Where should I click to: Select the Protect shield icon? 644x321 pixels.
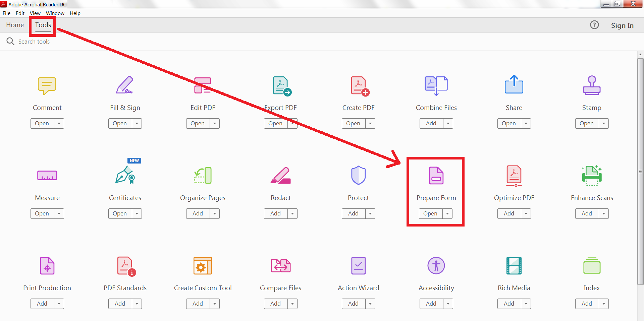click(358, 175)
